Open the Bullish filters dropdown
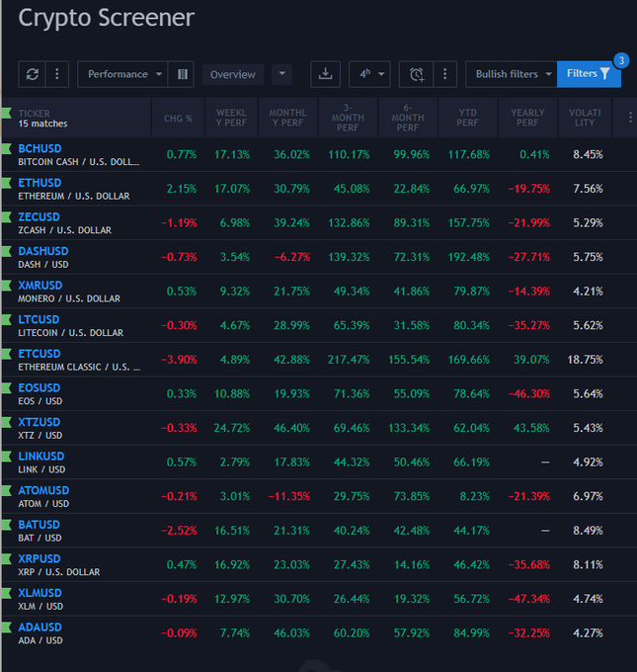637x672 pixels. tap(511, 74)
